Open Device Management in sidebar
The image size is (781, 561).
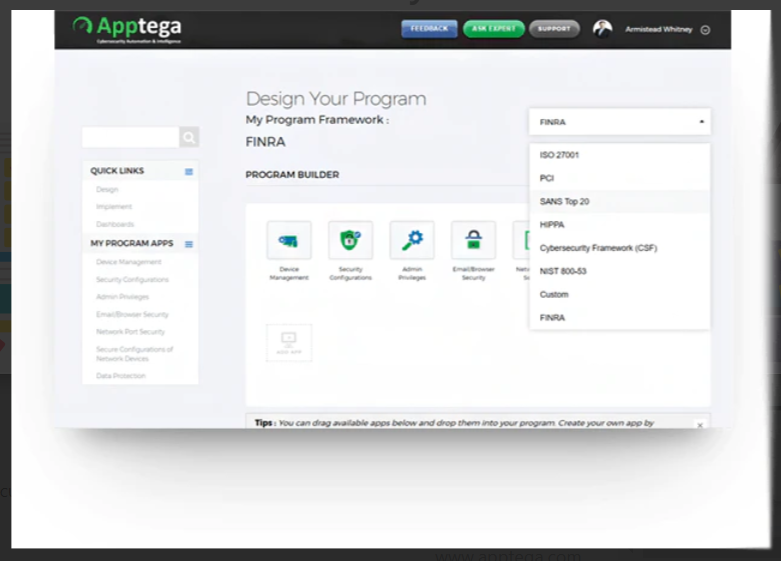129,262
